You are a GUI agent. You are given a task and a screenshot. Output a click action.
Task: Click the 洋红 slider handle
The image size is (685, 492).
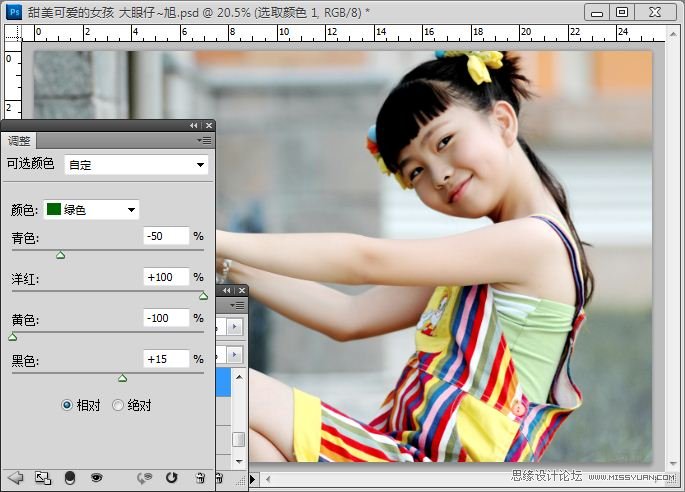[203, 296]
